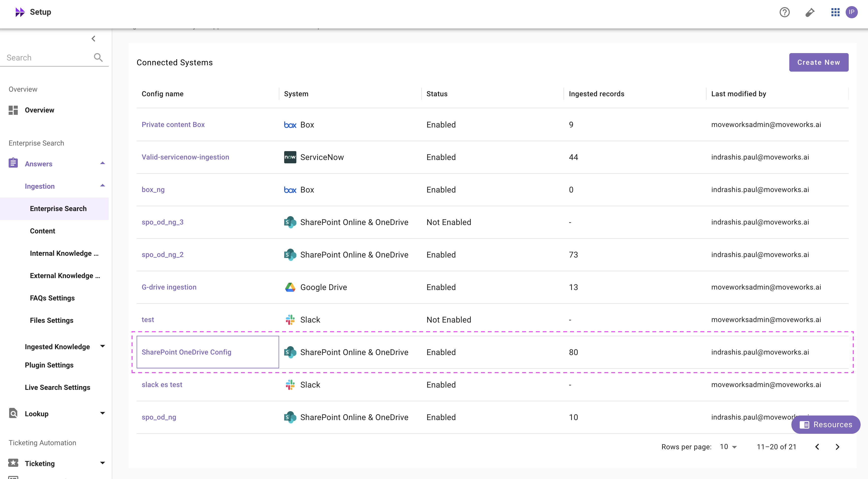The width and height of the screenshot is (868, 479).
Task: Open FAQs Settings in sidebar
Action: [x=52, y=298]
